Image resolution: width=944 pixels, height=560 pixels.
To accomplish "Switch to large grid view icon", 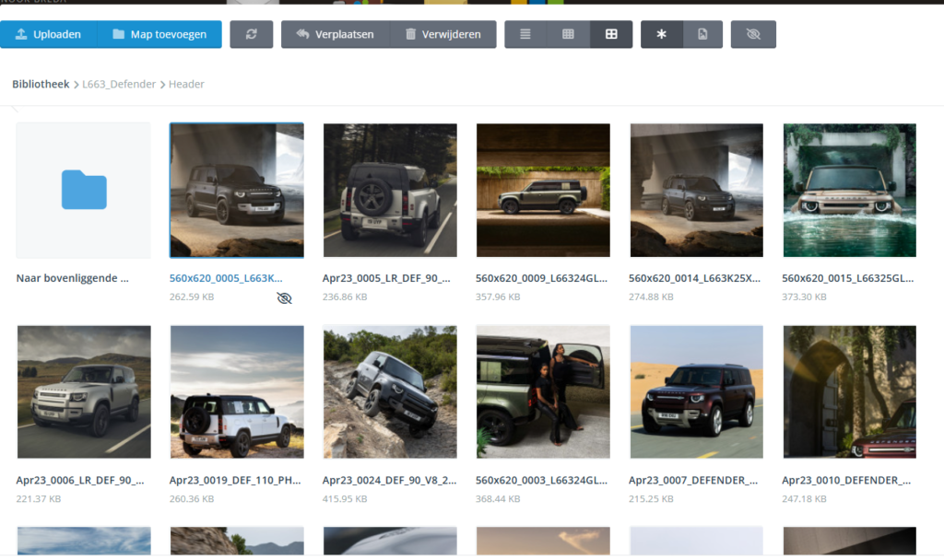I will click(611, 34).
